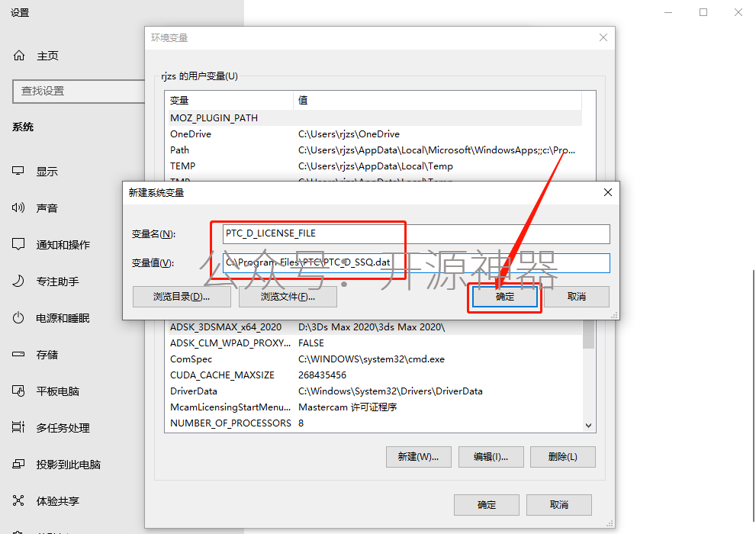756x534 pixels.
Task: Confirm new variable with highlighted 确定 button
Action: (x=504, y=297)
